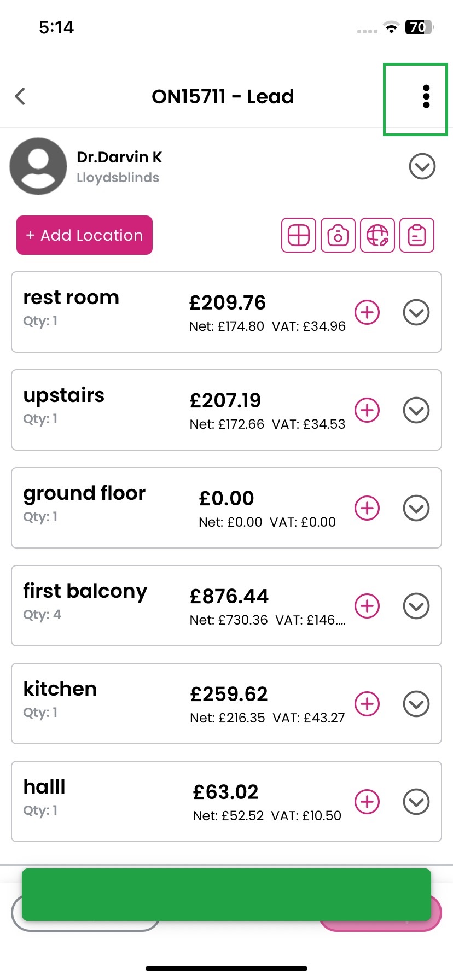Expand the rest room location
Image resolution: width=453 pixels, height=980 pixels.
(x=416, y=312)
